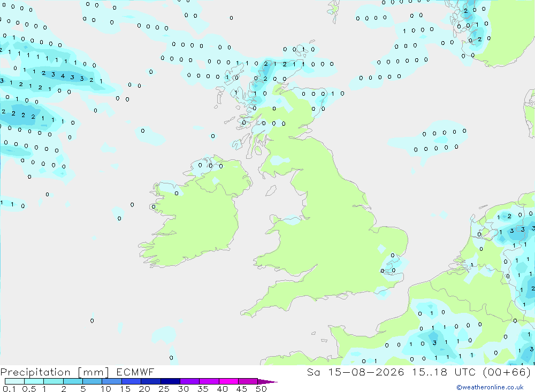Select the 45–50 legend color swatch
The height and width of the screenshot is (392, 535).
pos(248,381)
